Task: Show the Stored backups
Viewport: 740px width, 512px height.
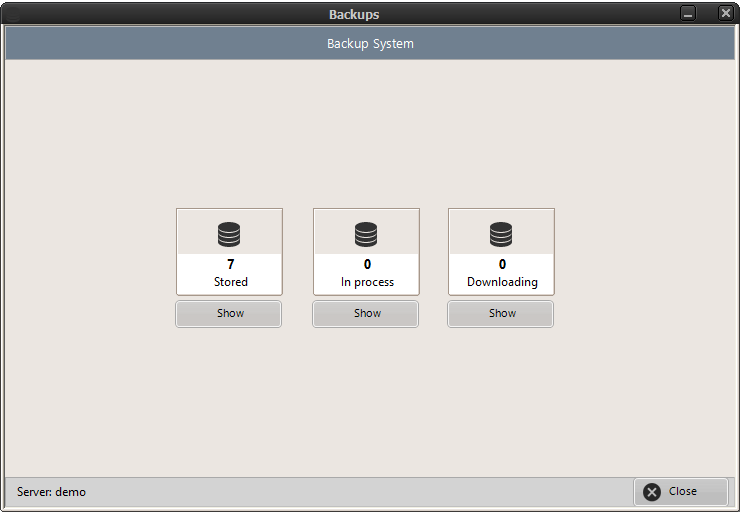Action: [x=229, y=314]
